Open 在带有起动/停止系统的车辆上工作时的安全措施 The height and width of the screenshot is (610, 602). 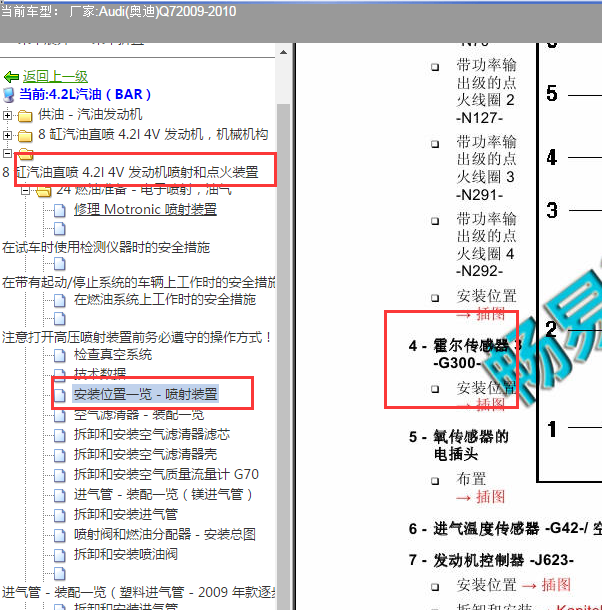tap(139, 282)
